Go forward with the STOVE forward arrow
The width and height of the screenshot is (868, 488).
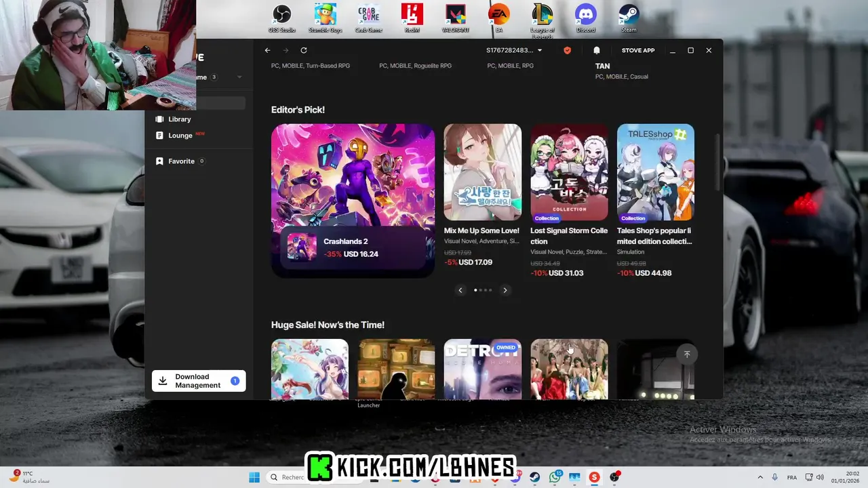point(285,50)
